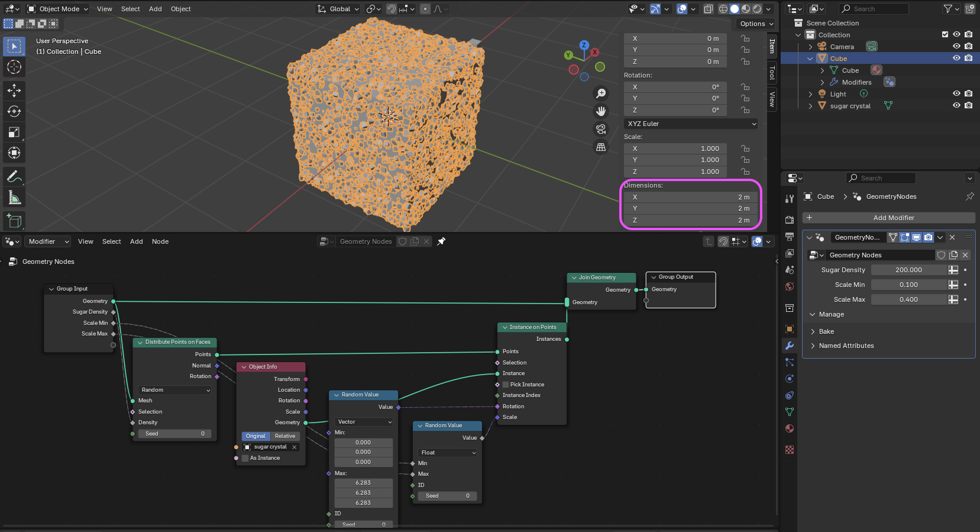Tick the Pick Instance checkbox
This screenshot has height=532, width=980.
[506, 385]
